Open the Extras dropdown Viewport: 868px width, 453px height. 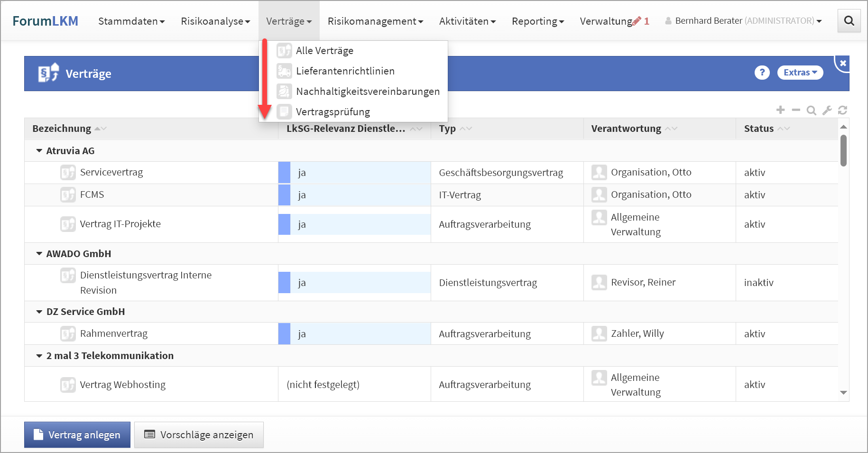point(800,73)
